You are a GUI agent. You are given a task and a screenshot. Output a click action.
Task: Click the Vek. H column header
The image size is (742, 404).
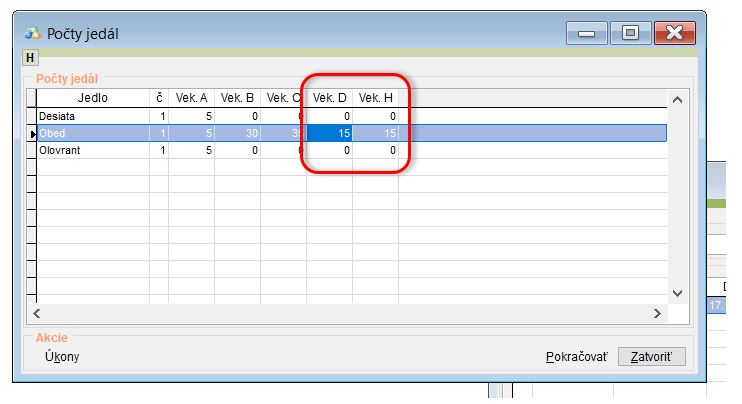[x=375, y=98]
